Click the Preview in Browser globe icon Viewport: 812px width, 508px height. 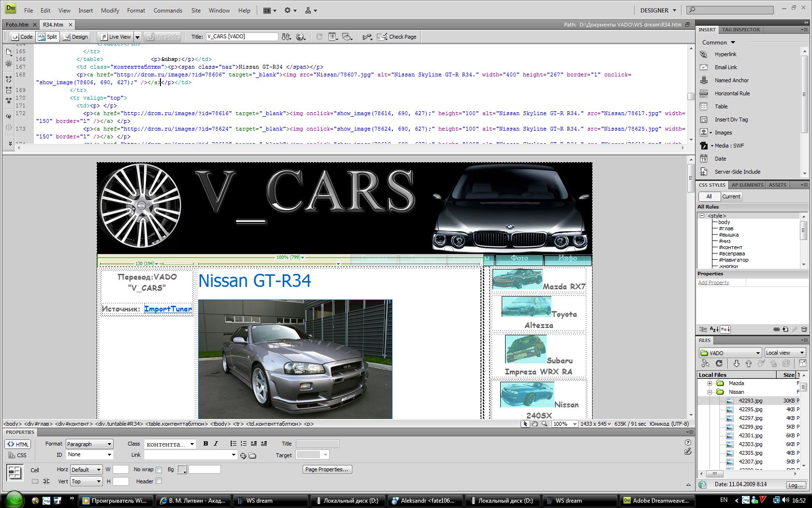(x=301, y=37)
